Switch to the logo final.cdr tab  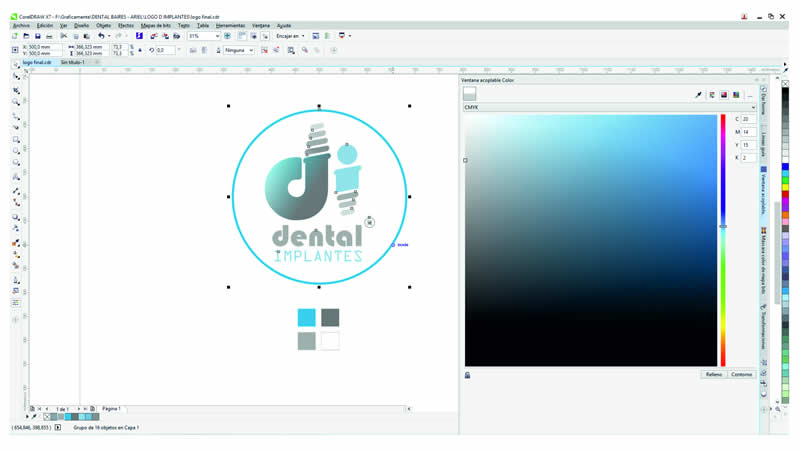click(37, 62)
